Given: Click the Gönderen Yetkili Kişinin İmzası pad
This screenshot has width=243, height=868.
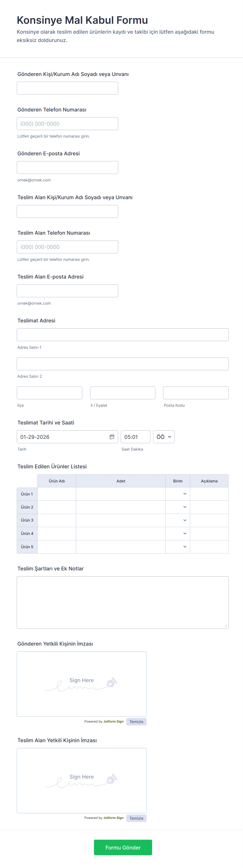Looking at the screenshot, I should [x=82, y=684].
